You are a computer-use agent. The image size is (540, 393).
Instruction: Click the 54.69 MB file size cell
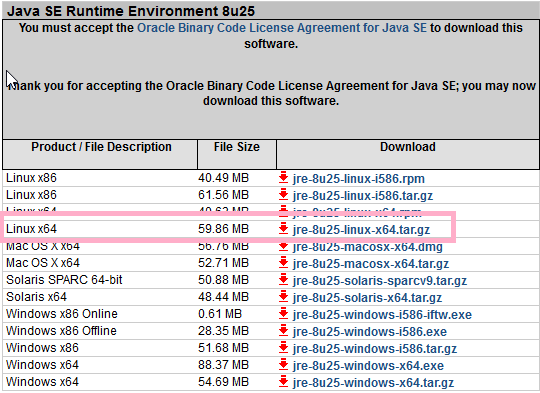(223, 382)
